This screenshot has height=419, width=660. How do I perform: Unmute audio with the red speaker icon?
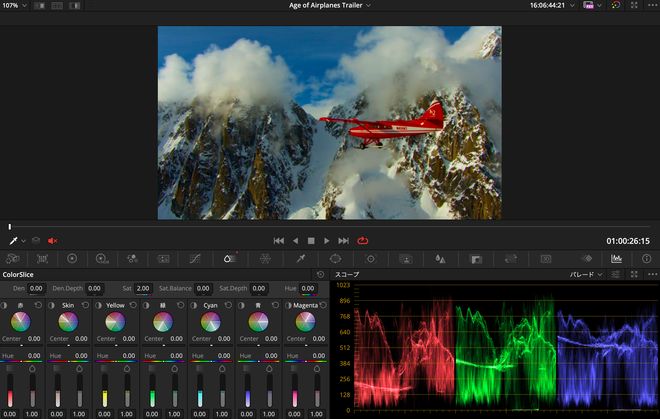point(53,241)
